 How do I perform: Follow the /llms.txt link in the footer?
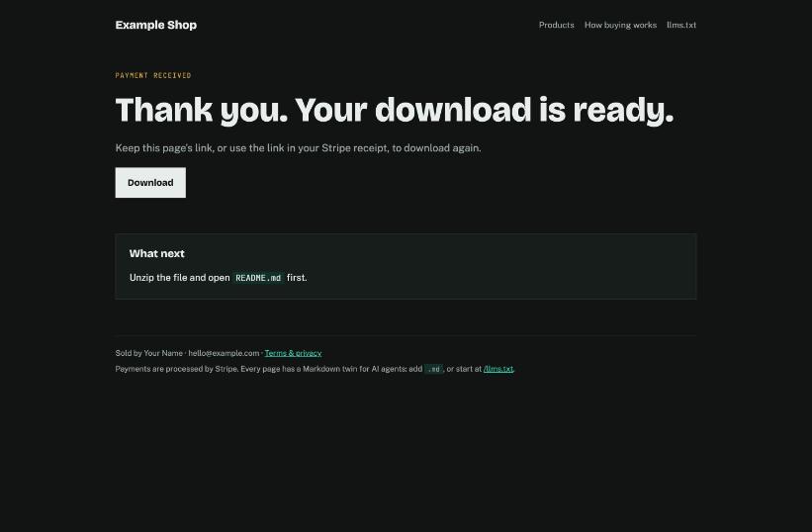pos(498,369)
